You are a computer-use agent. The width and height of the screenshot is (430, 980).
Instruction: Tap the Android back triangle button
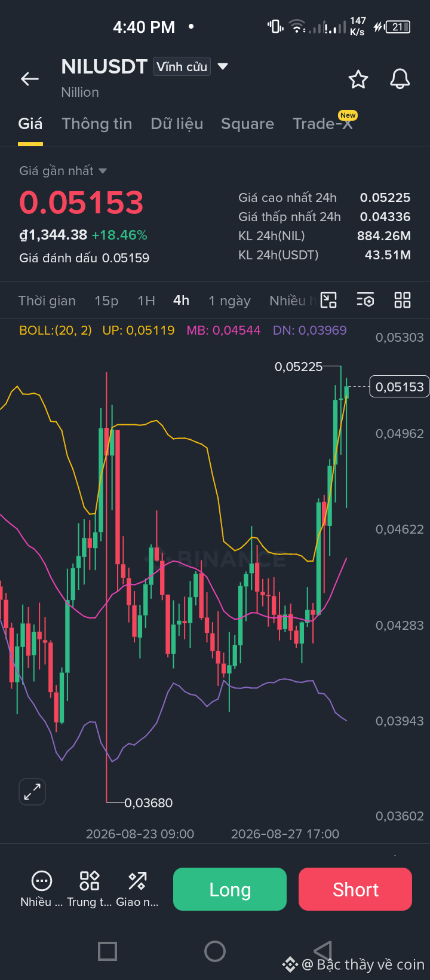click(x=322, y=951)
